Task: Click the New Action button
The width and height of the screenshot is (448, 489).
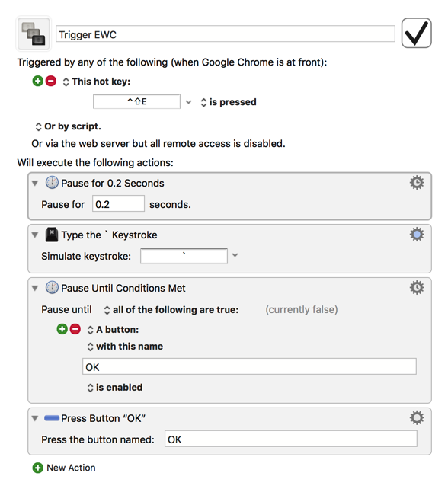Action: pos(64,468)
